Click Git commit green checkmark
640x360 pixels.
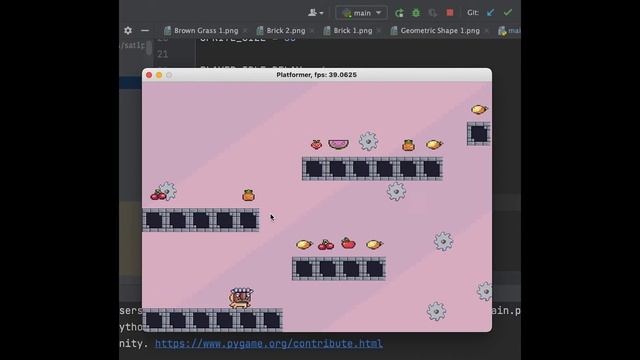tap(507, 13)
